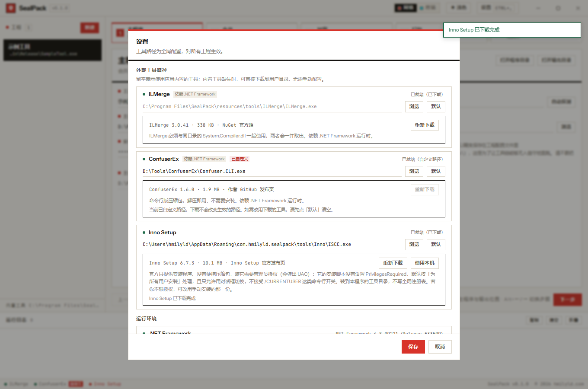Click the green status dot before ILMerge
Image resolution: width=588 pixels, height=389 pixels.
point(144,94)
